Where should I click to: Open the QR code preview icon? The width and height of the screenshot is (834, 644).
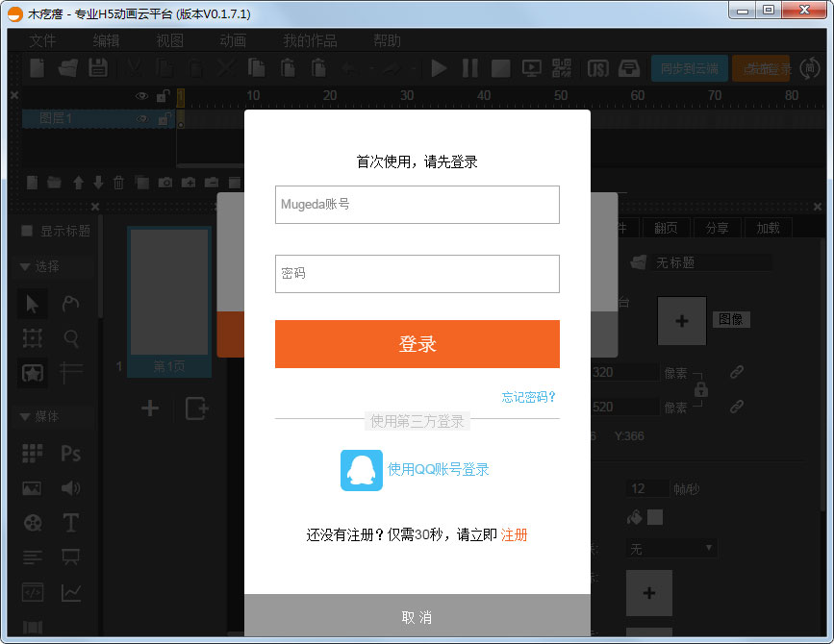564,68
